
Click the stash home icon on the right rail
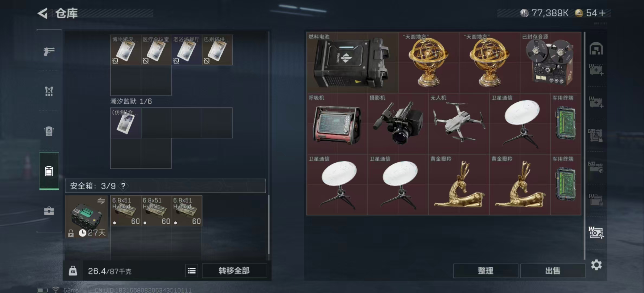(x=596, y=49)
